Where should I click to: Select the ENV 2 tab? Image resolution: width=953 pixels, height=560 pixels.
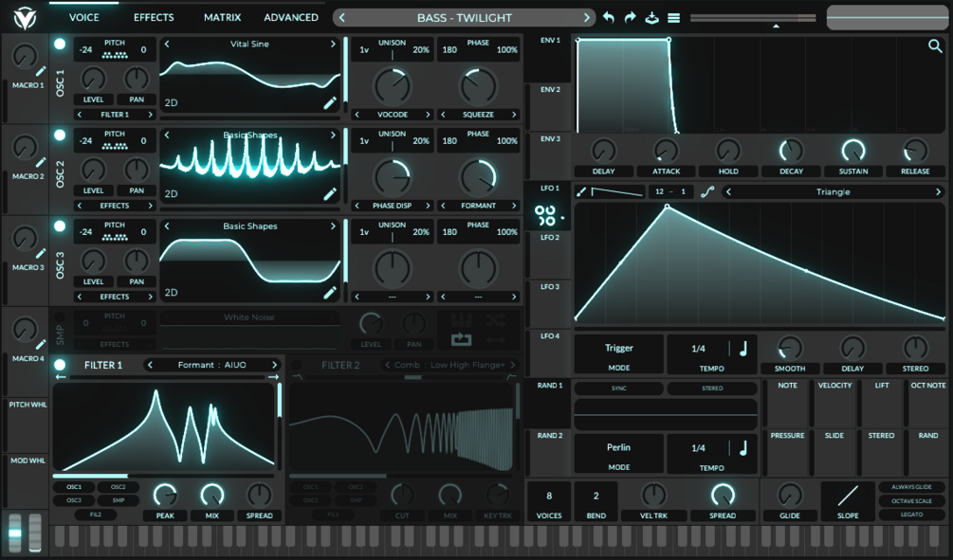tap(549, 107)
